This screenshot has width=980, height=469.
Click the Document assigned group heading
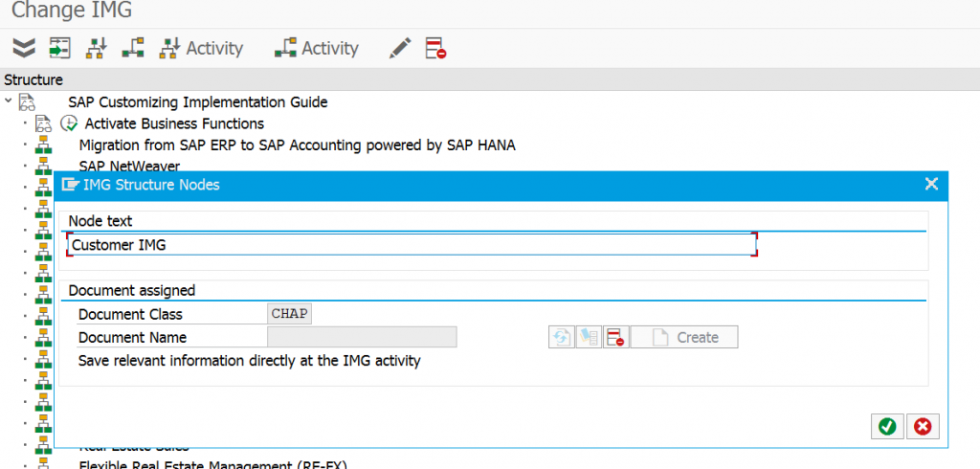pos(132,290)
